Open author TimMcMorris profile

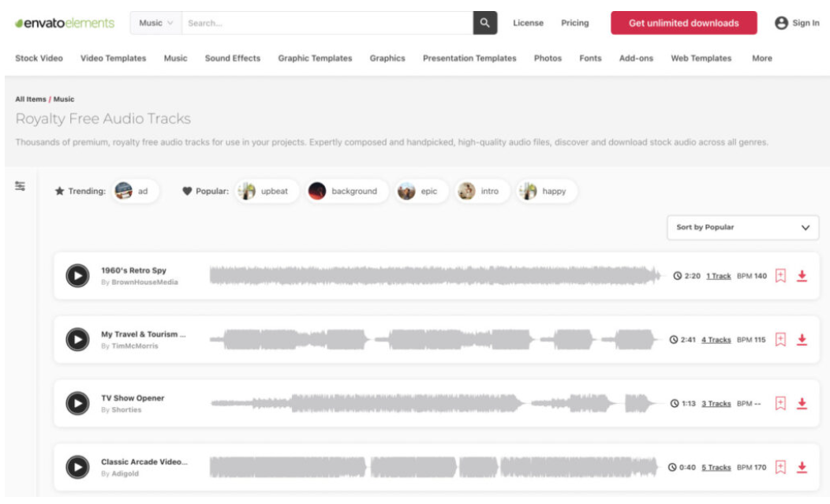coord(134,345)
